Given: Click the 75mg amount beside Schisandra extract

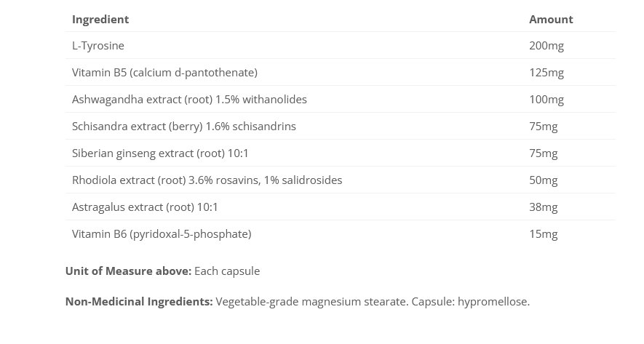Looking at the screenshot, I should 543,127.
